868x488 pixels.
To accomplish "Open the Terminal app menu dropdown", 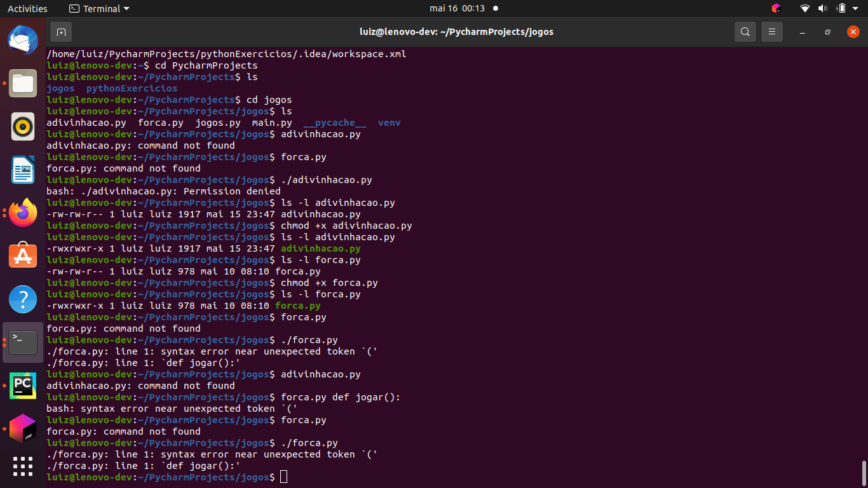I will coord(99,9).
